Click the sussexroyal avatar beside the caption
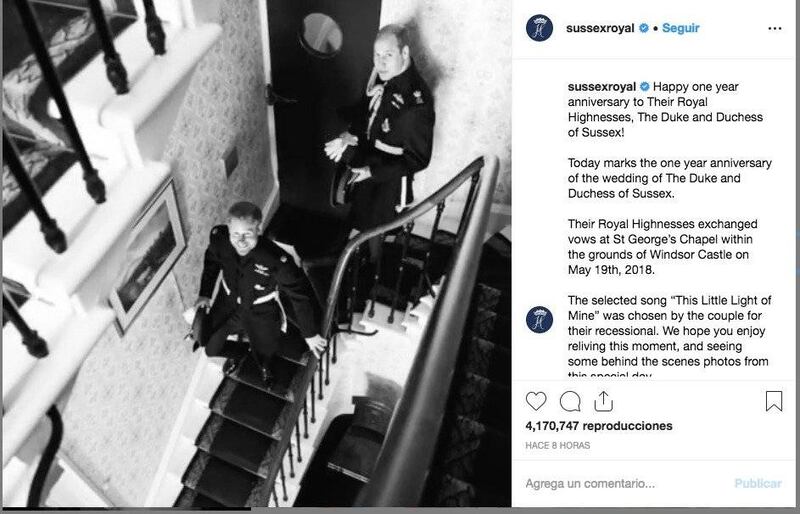Image resolution: width=800 pixels, height=514 pixels. (539, 320)
